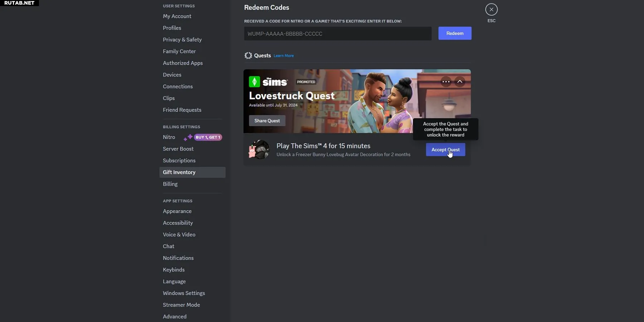The height and width of the screenshot is (322, 644).
Task: Select Gift Inventory in the sidebar
Action: (x=192, y=172)
